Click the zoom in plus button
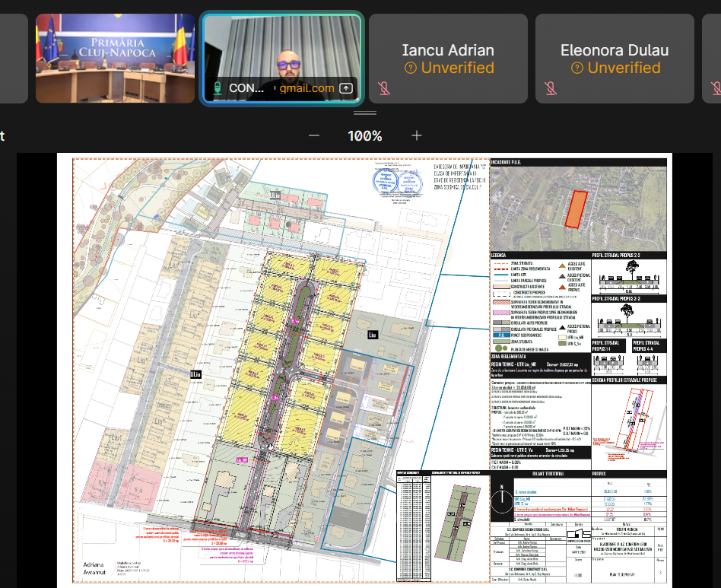Screen dimensions: 721x588 coord(417,135)
